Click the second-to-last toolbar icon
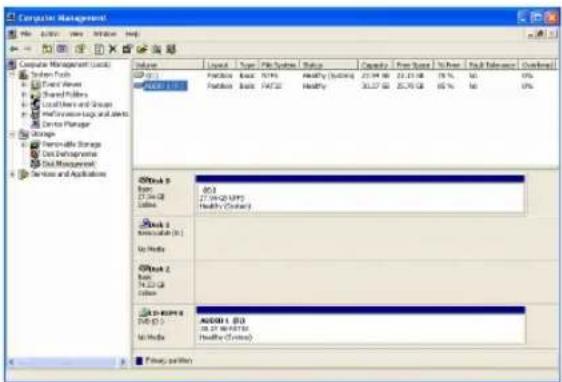The width and height of the screenshot is (562, 382). [x=157, y=49]
